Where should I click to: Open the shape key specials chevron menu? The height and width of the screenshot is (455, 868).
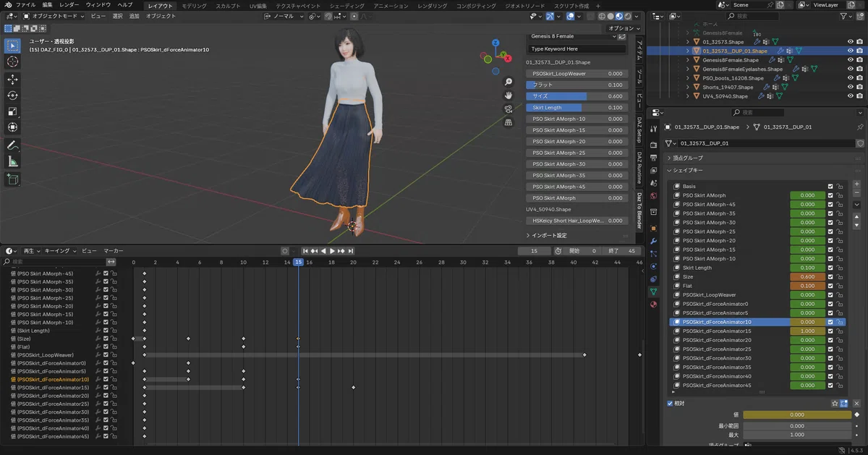click(857, 206)
